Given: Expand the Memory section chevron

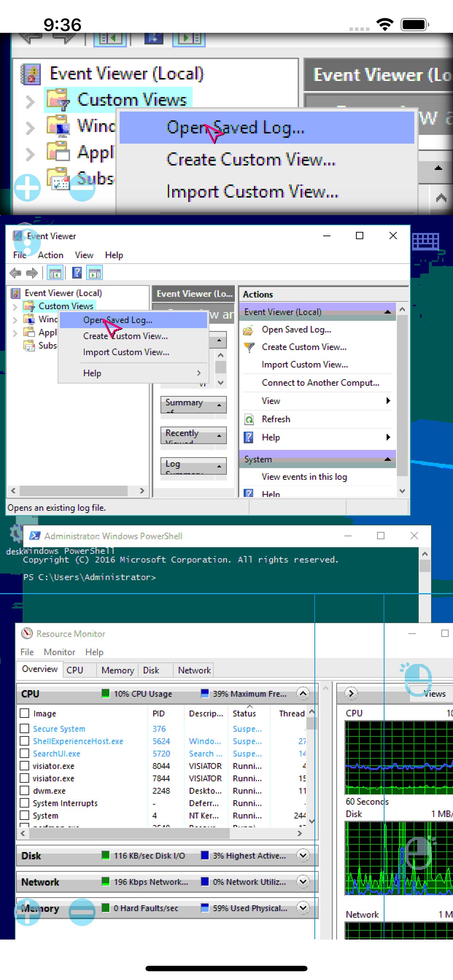Looking at the screenshot, I should 303,908.
